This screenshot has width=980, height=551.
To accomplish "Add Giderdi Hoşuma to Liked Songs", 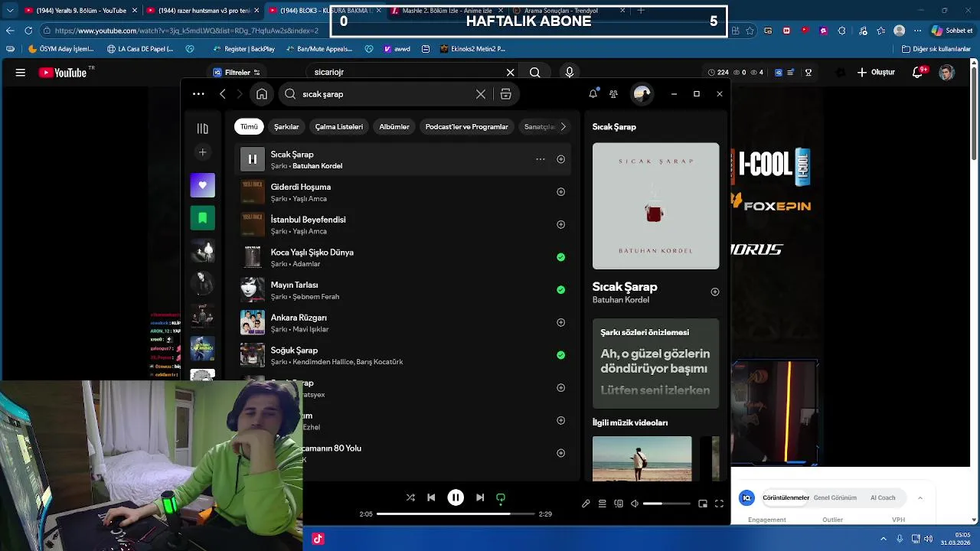I will 560,192.
